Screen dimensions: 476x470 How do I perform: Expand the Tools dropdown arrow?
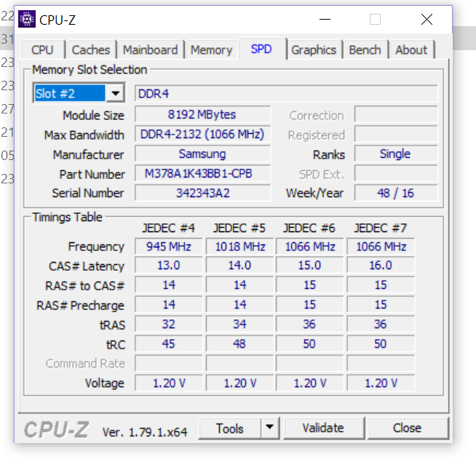[x=269, y=429]
